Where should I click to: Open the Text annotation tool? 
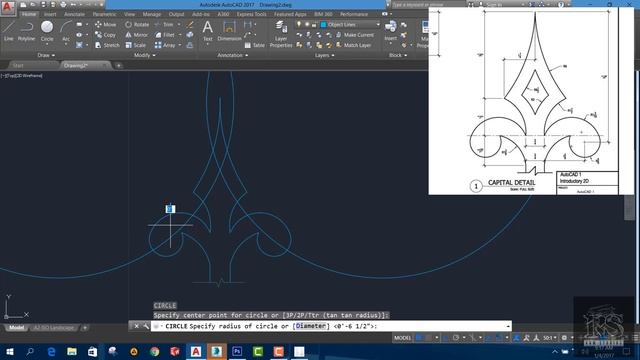pyautogui.click(x=207, y=31)
